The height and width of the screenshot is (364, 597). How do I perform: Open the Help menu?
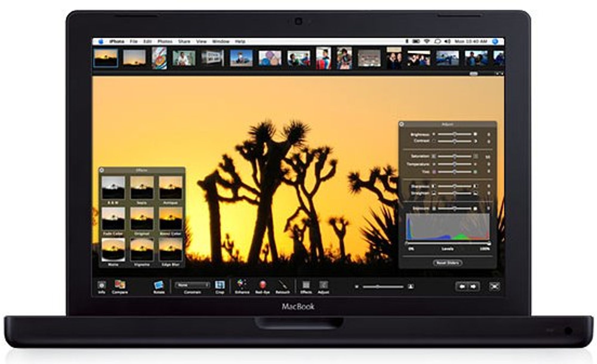pos(240,41)
